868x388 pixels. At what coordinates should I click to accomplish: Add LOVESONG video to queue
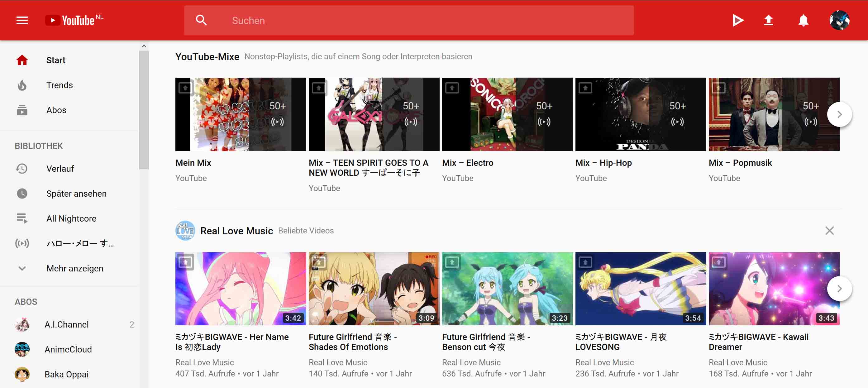click(585, 262)
